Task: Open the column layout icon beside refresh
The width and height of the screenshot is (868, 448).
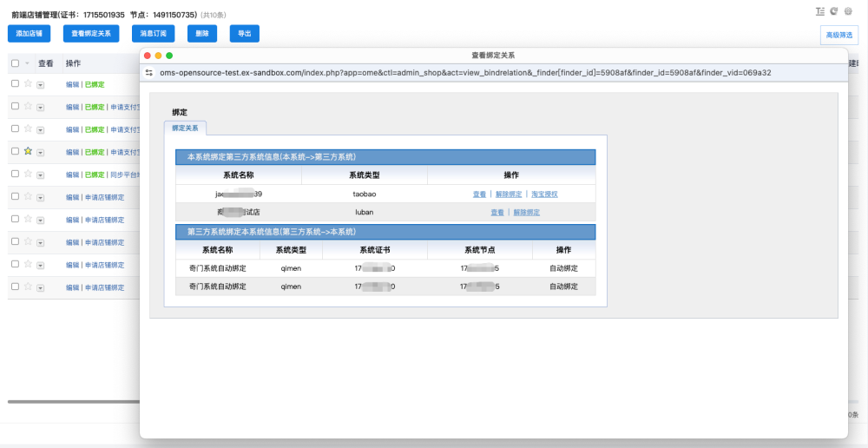Action: point(820,11)
